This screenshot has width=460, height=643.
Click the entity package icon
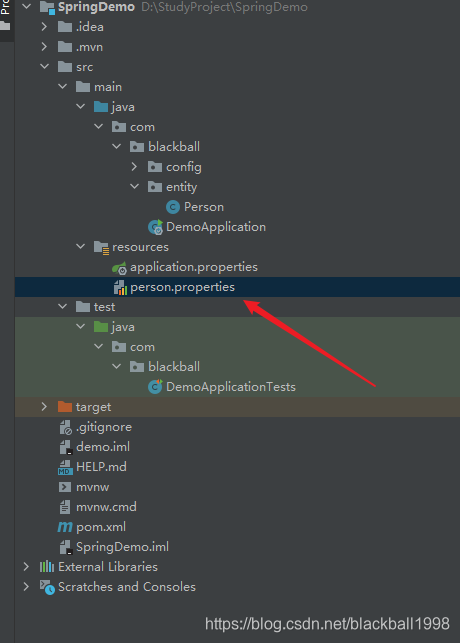point(155,187)
